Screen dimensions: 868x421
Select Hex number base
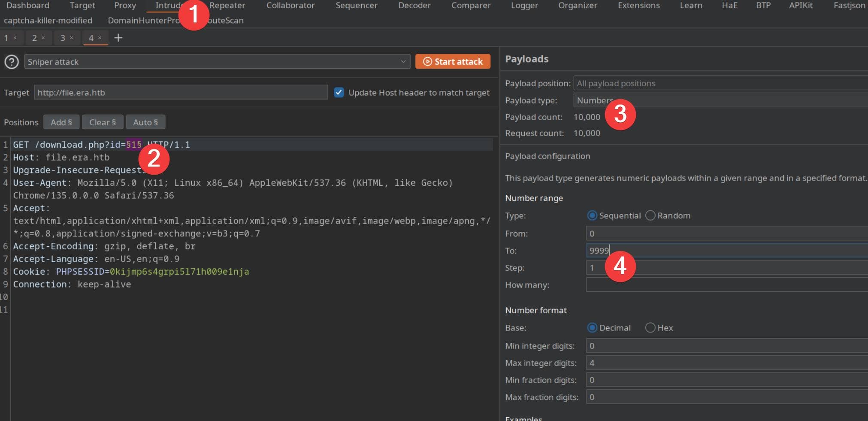coord(650,328)
